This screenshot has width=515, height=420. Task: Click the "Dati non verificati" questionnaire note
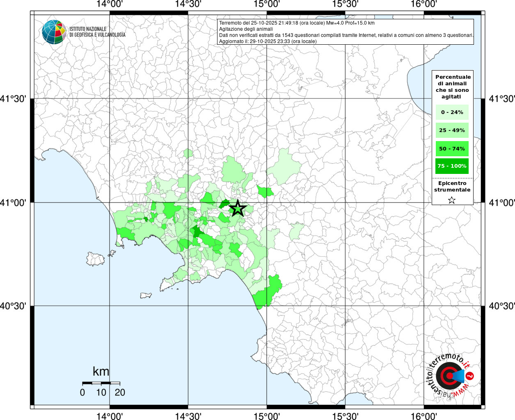click(x=346, y=35)
